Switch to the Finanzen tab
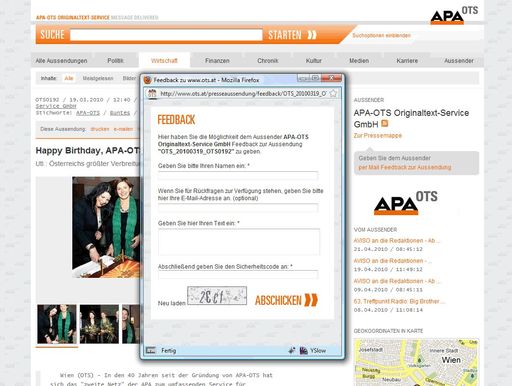Viewport: 512px width, 386px height. pyautogui.click(x=217, y=61)
